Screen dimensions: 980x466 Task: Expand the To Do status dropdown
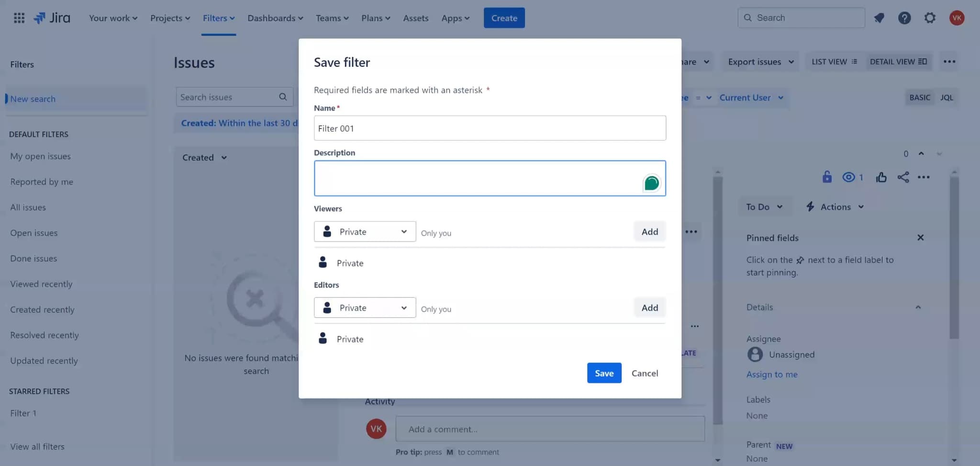764,207
